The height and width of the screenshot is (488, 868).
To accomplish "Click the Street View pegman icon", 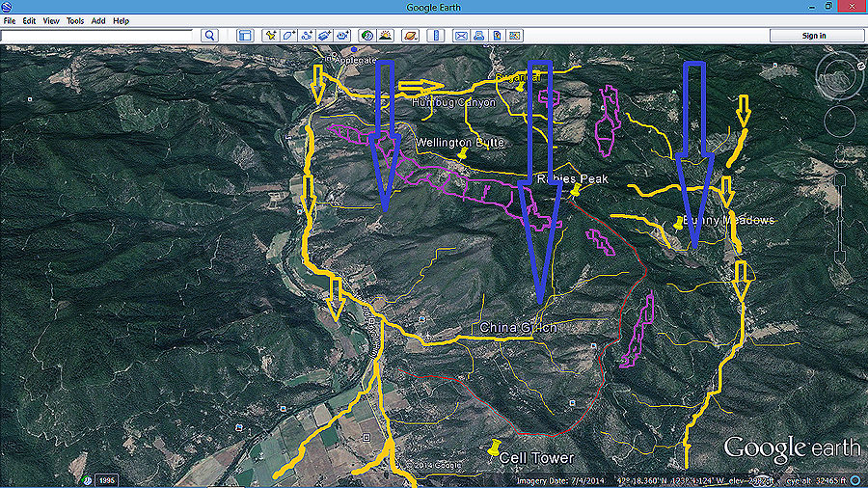I will click(840, 156).
